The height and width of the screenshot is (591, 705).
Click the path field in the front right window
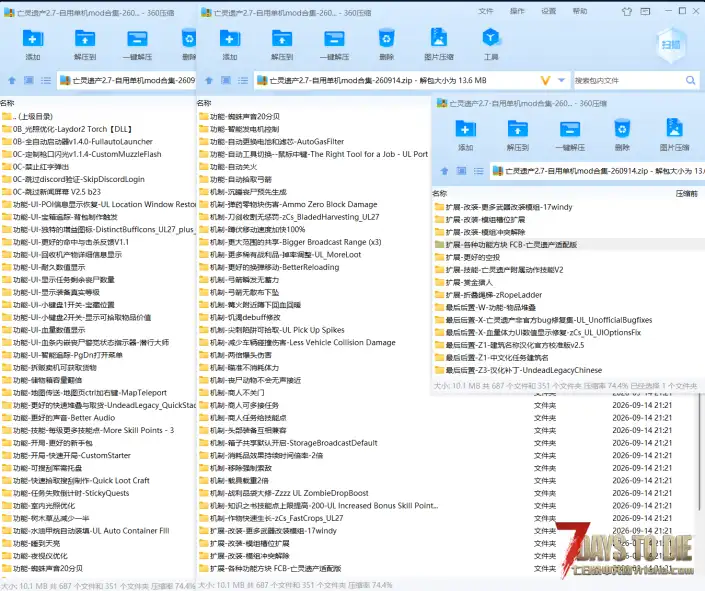(597, 171)
